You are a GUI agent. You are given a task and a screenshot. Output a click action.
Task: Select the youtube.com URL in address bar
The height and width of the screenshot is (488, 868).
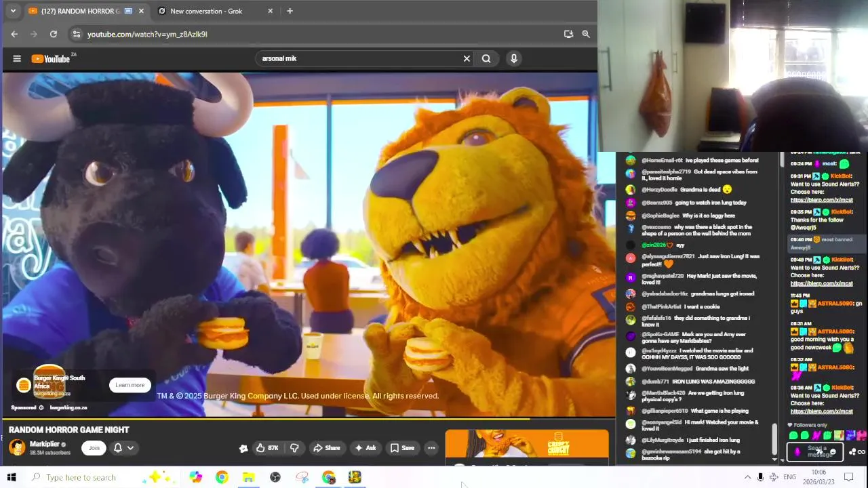[x=147, y=34]
